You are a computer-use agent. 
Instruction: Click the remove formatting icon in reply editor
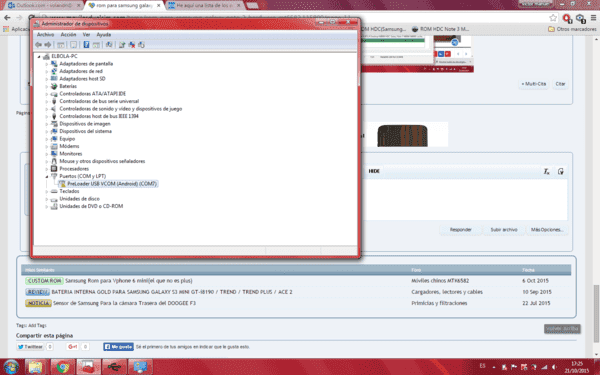click(547, 171)
